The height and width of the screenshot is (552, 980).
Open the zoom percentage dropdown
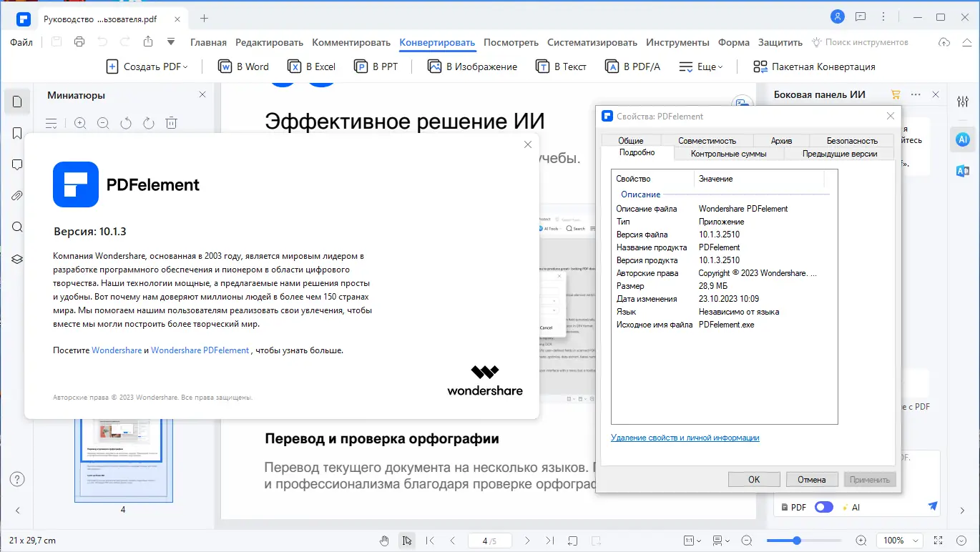[x=899, y=541]
